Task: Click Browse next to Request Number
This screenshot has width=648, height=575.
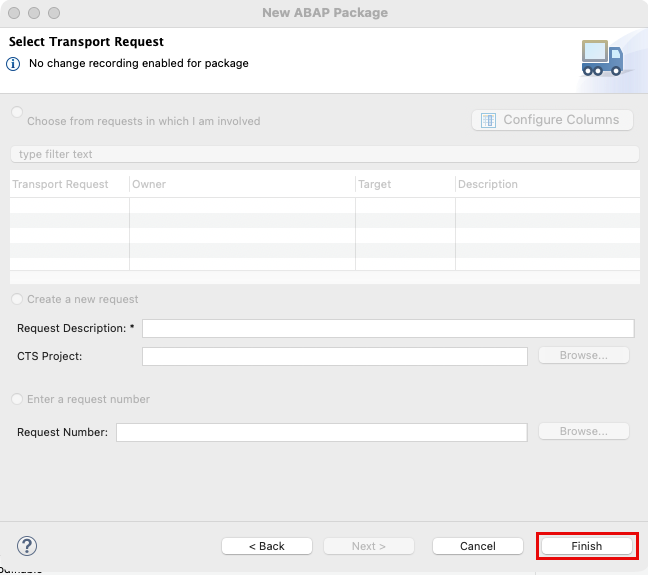Action: [x=584, y=432]
